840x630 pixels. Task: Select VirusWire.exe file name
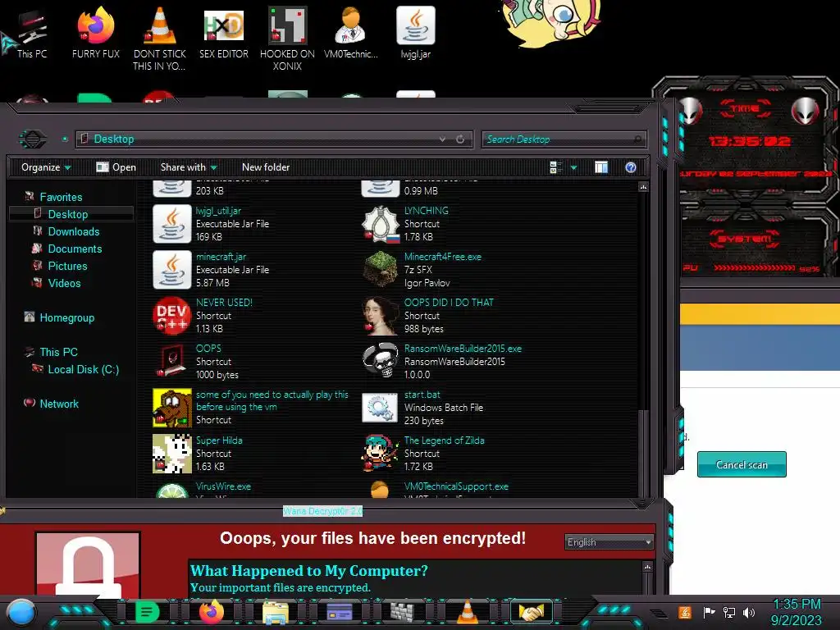pos(223,486)
